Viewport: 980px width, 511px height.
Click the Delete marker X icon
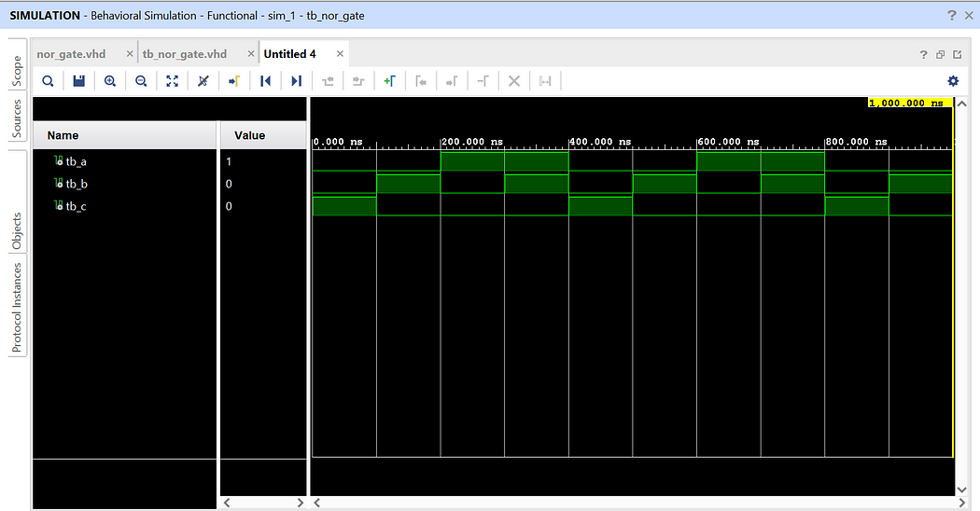(x=513, y=80)
